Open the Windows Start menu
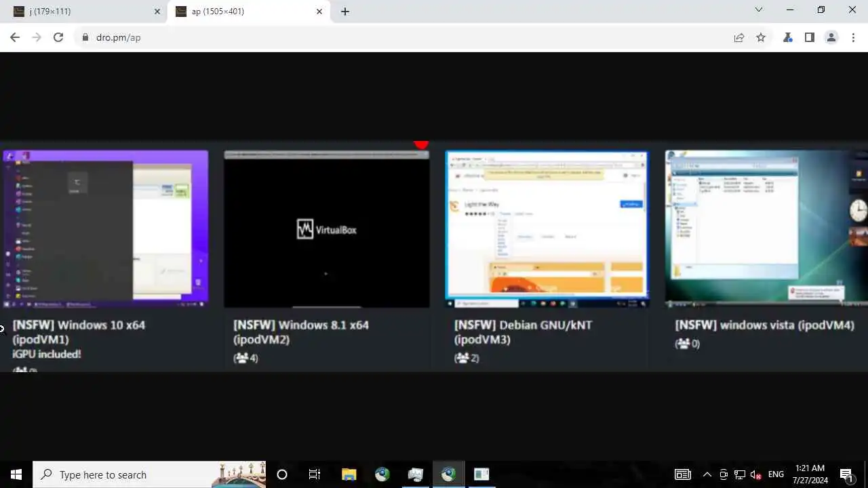Viewport: 868px width, 488px height. (x=16, y=474)
